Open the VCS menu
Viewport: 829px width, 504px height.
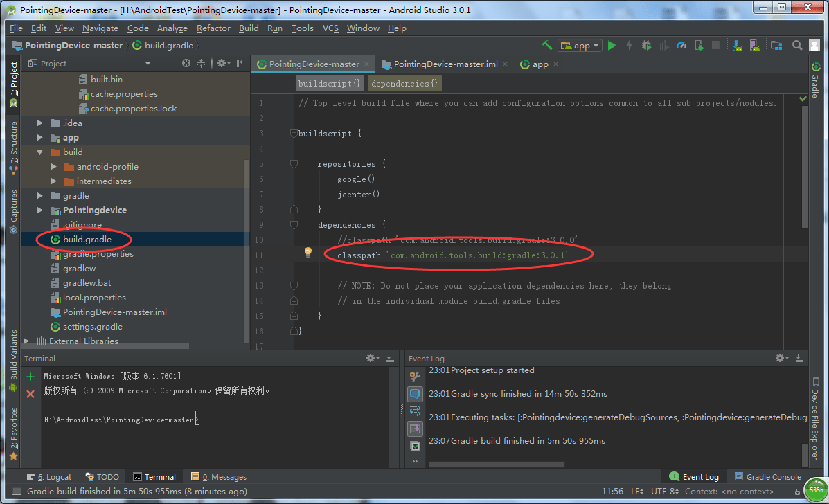pos(330,28)
